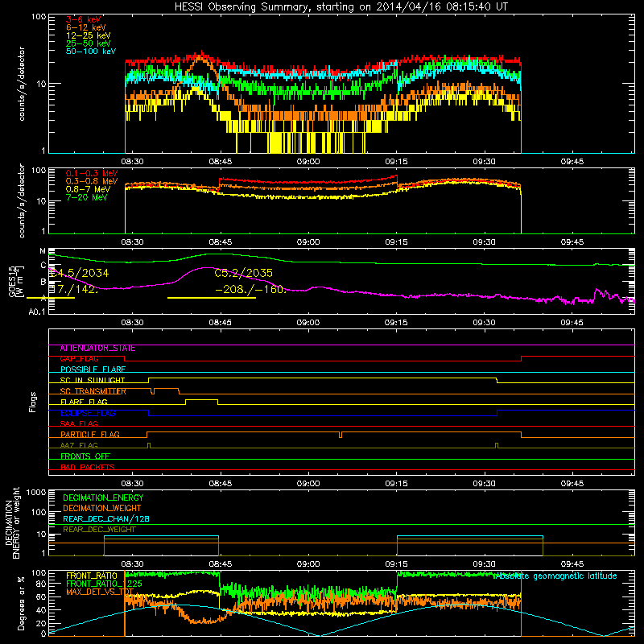Click the yellow interval bar under C5.2/2035
This screenshot has height=644, width=644.
212,298
